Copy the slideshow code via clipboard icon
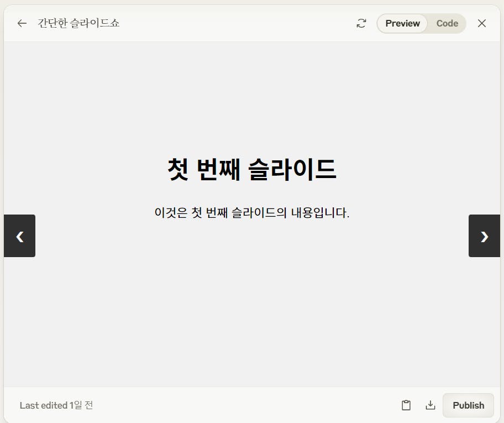The height and width of the screenshot is (423, 504). 406,405
